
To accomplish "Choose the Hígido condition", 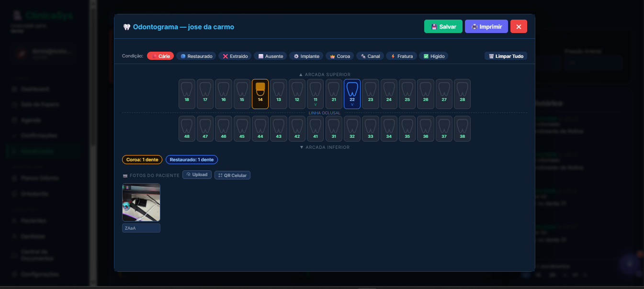I will pyautogui.click(x=434, y=56).
